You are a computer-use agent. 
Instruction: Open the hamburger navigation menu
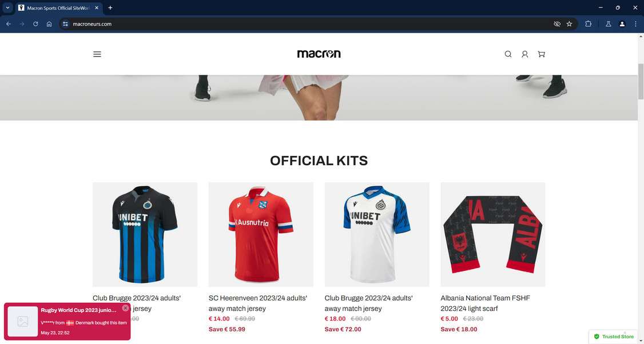[x=97, y=54]
